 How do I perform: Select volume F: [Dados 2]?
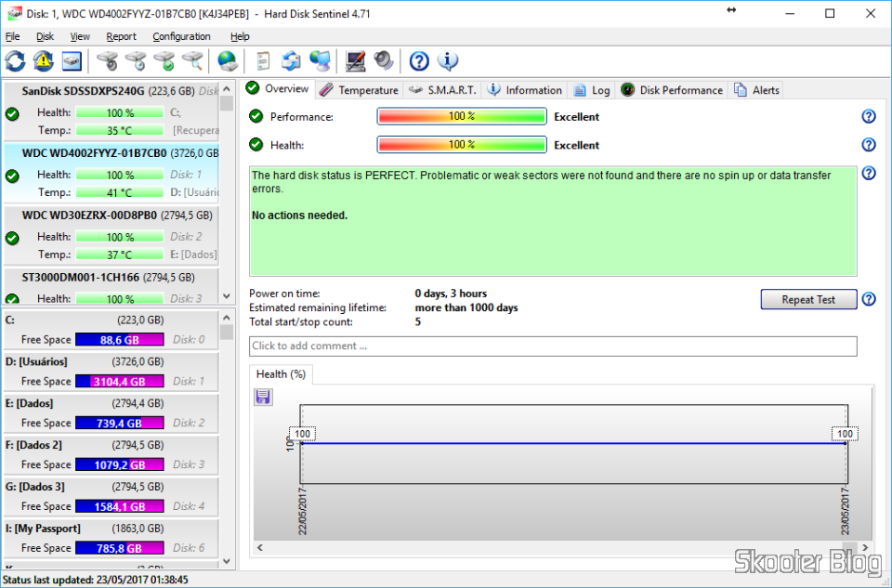(x=111, y=454)
